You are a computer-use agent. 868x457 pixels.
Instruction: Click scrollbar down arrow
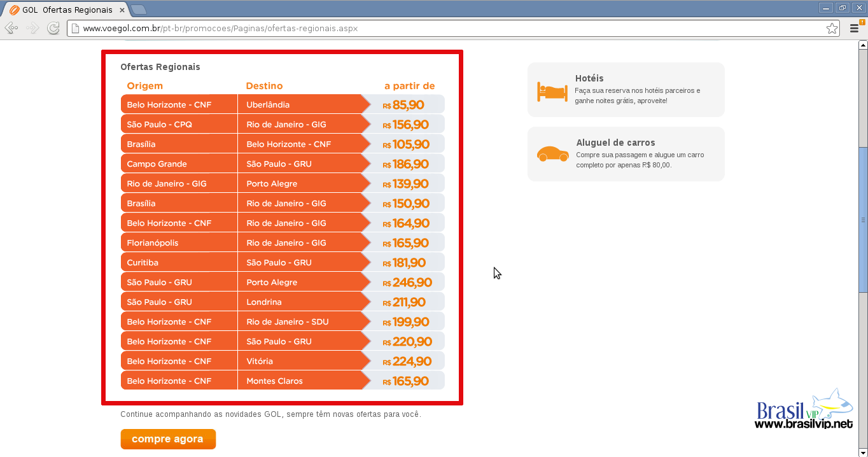pos(863,452)
